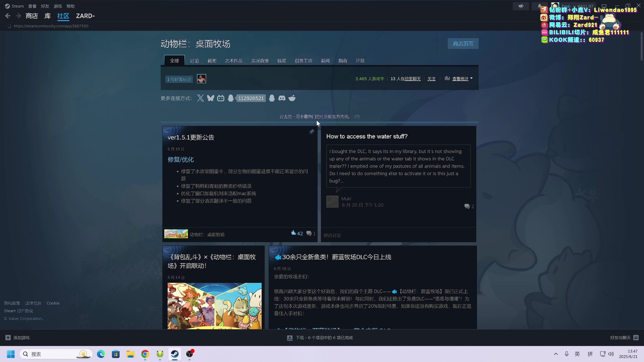Switch to the 创意工坊 tab
The image size is (644, 362).
click(303, 61)
